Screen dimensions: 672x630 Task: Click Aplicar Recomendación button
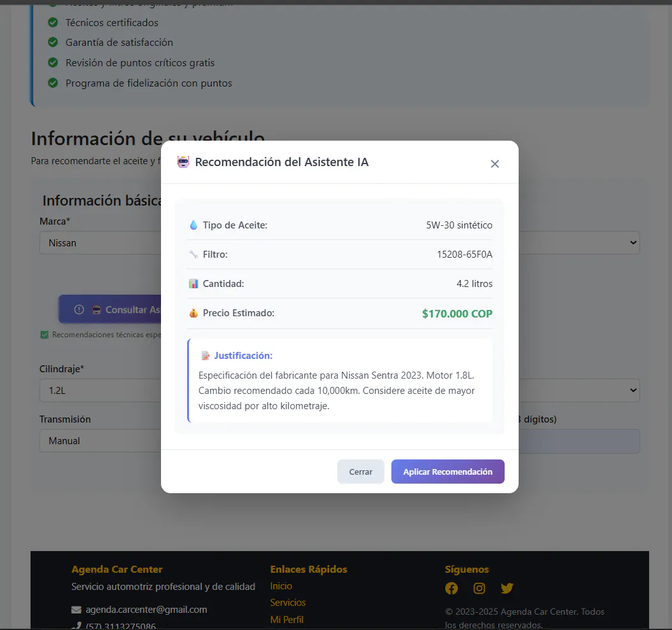click(x=448, y=472)
